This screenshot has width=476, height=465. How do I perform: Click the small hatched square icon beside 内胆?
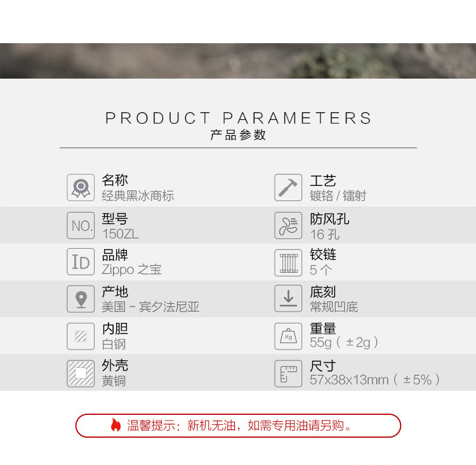coord(81,336)
